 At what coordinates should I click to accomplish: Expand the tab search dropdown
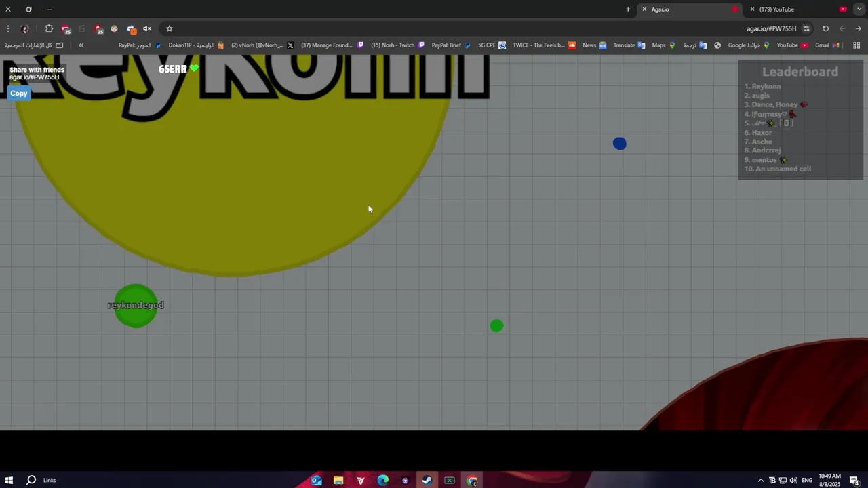pyautogui.click(x=859, y=9)
